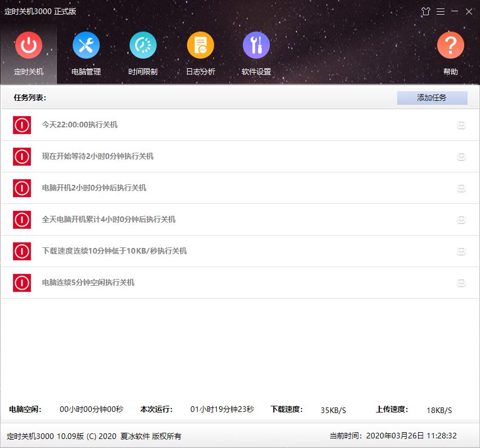Viewport: 480px width, 448px height.
Task: Click the skin (T-shirt) icon in title bar
Action: 426,12
